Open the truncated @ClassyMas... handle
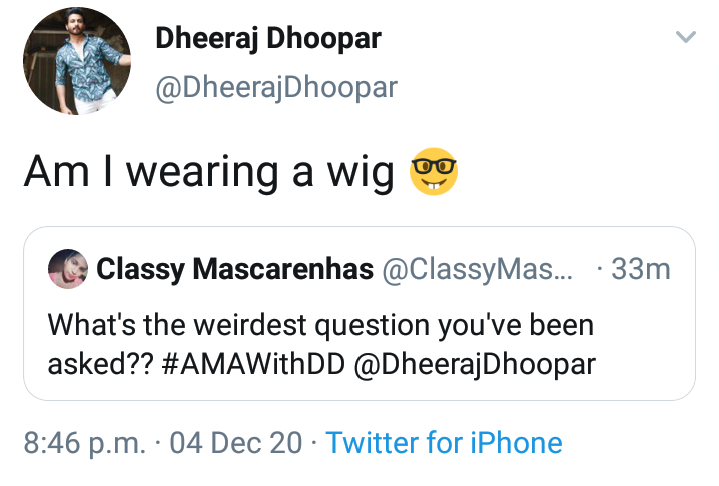 477,269
